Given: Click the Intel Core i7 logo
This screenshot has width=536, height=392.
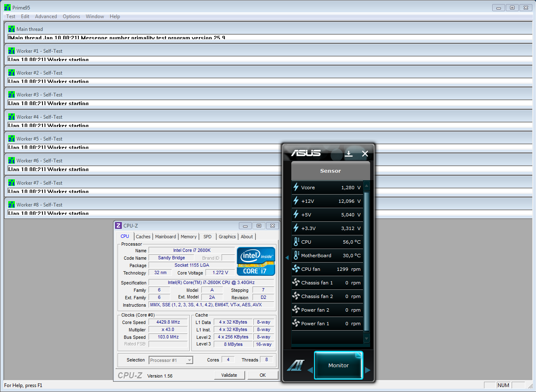Looking at the screenshot, I should click(256, 261).
